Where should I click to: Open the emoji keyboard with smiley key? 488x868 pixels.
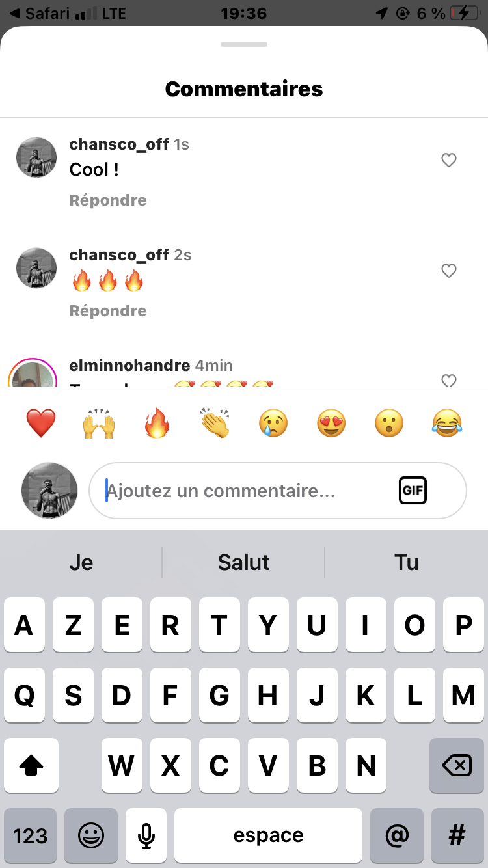pyautogui.click(x=91, y=836)
